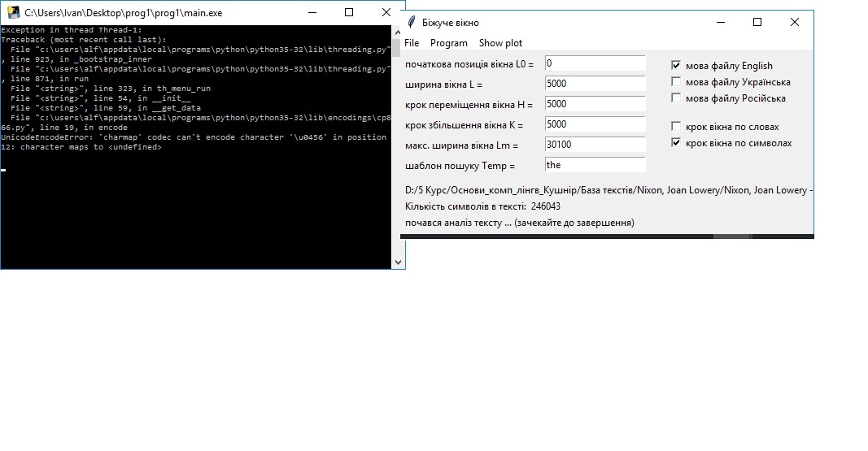Minimize the main.exe console window

tap(312, 13)
